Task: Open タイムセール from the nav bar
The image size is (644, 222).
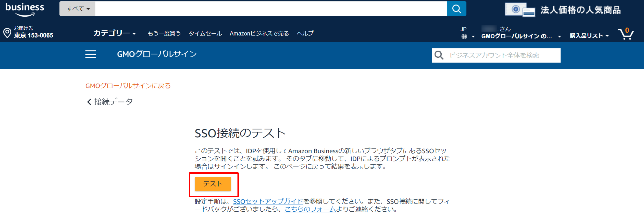Action: [205, 33]
